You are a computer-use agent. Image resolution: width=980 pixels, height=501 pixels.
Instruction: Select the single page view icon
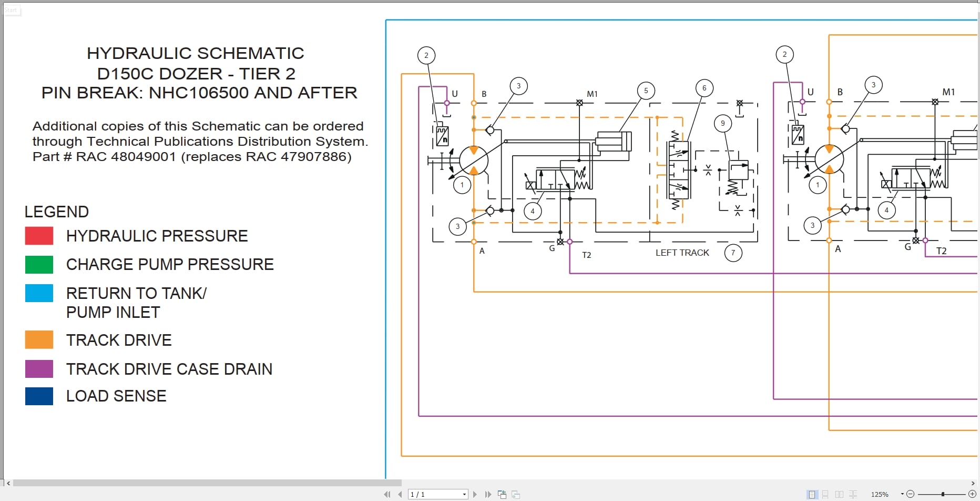click(x=812, y=494)
